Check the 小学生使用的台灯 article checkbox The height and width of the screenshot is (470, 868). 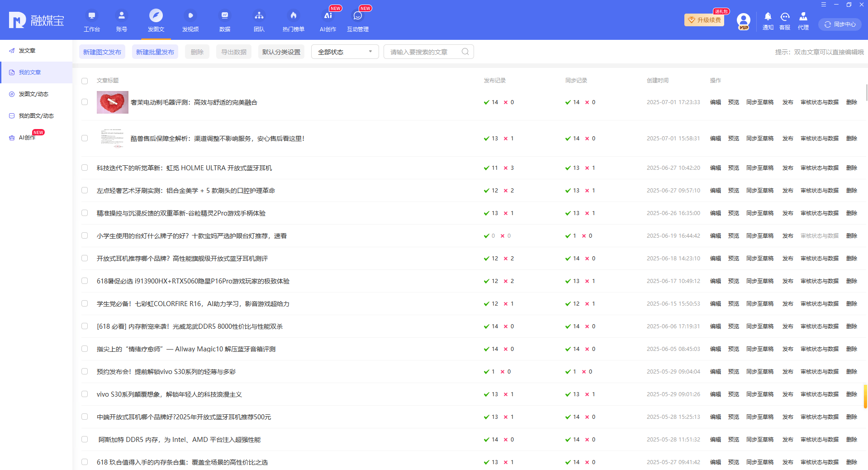point(85,235)
